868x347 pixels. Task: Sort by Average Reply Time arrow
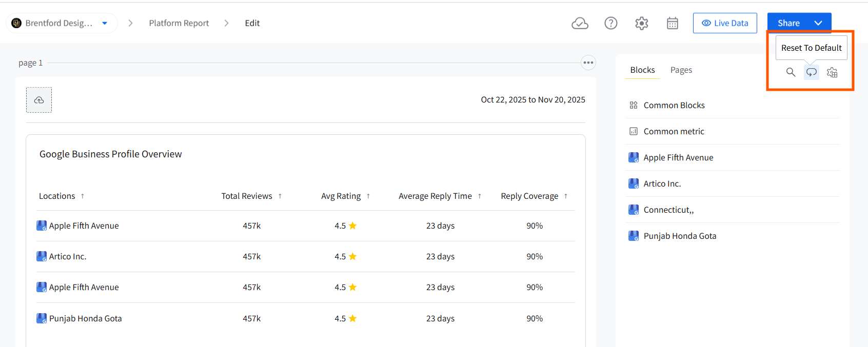(x=480, y=196)
